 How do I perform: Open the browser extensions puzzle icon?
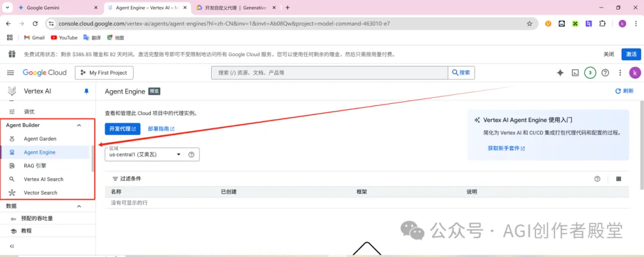(602, 24)
